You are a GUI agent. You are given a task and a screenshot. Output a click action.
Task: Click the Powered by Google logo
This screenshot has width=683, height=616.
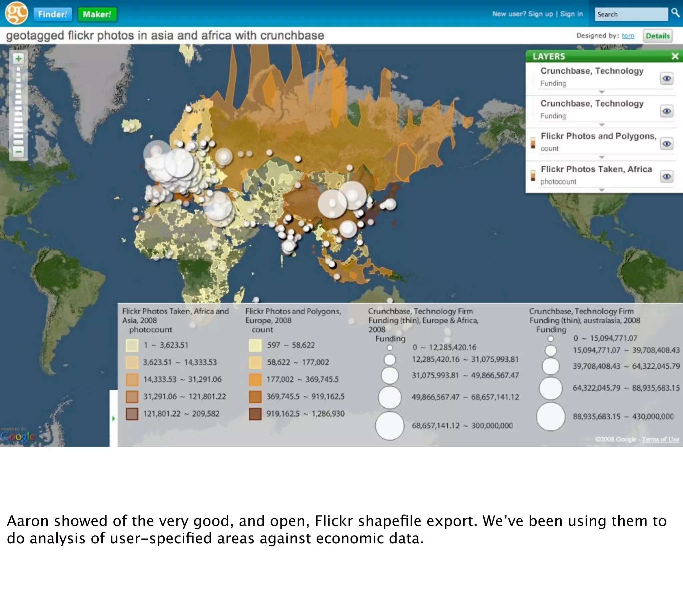tap(18, 435)
